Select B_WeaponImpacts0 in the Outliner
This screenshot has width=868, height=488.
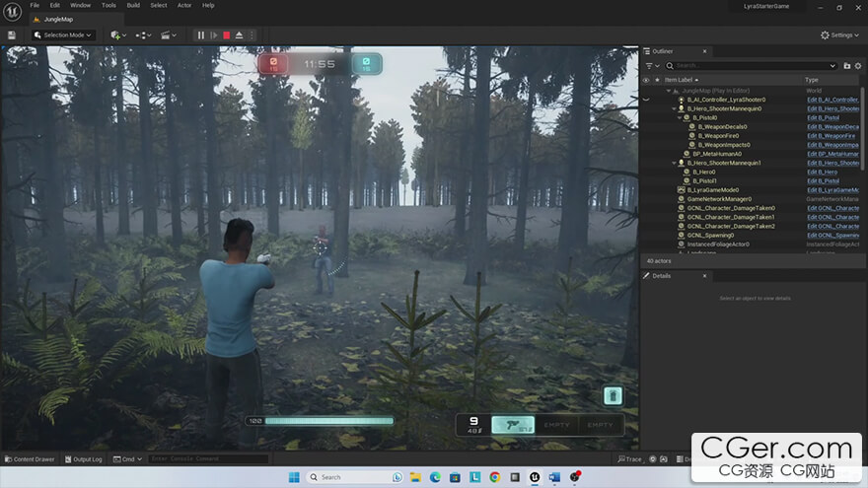(x=724, y=145)
